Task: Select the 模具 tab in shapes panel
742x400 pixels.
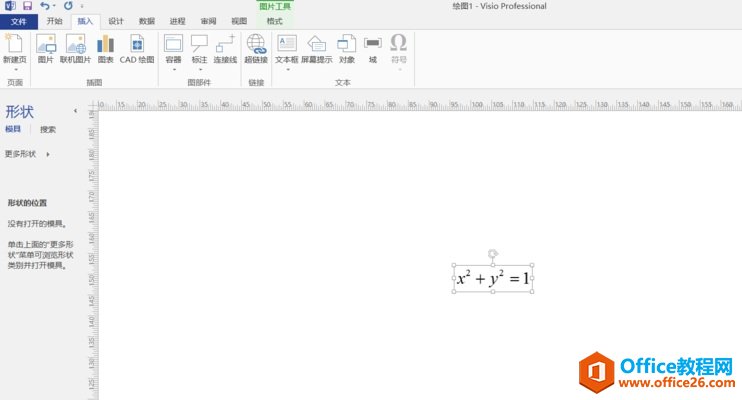Action: 13,129
